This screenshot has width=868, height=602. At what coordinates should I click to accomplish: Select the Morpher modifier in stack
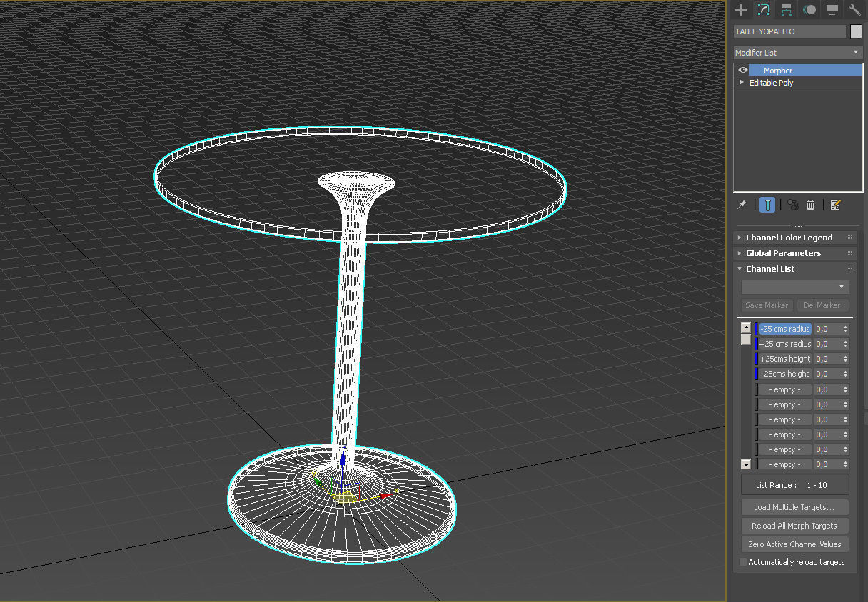805,70
